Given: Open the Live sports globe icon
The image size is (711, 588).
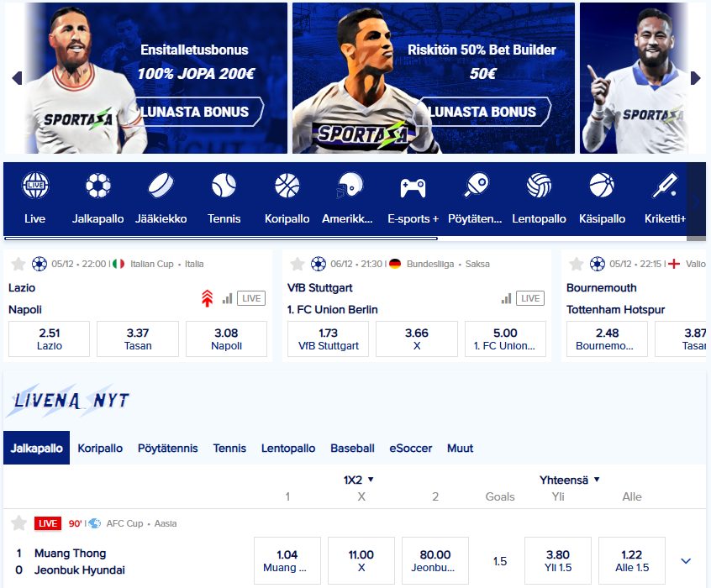Looking at the screenshot, I should point(35,186).
